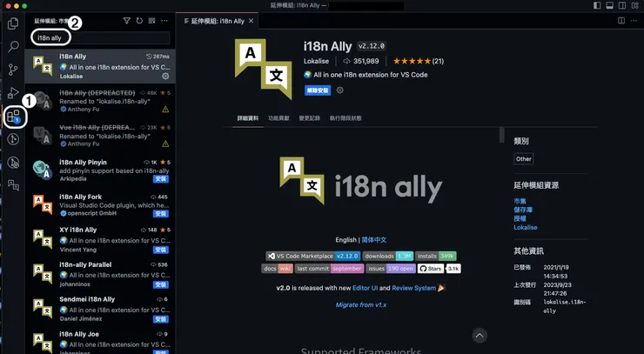Open XY i18n Ally extension entry
Screen dimensions: 644x354
pos(100,240)
